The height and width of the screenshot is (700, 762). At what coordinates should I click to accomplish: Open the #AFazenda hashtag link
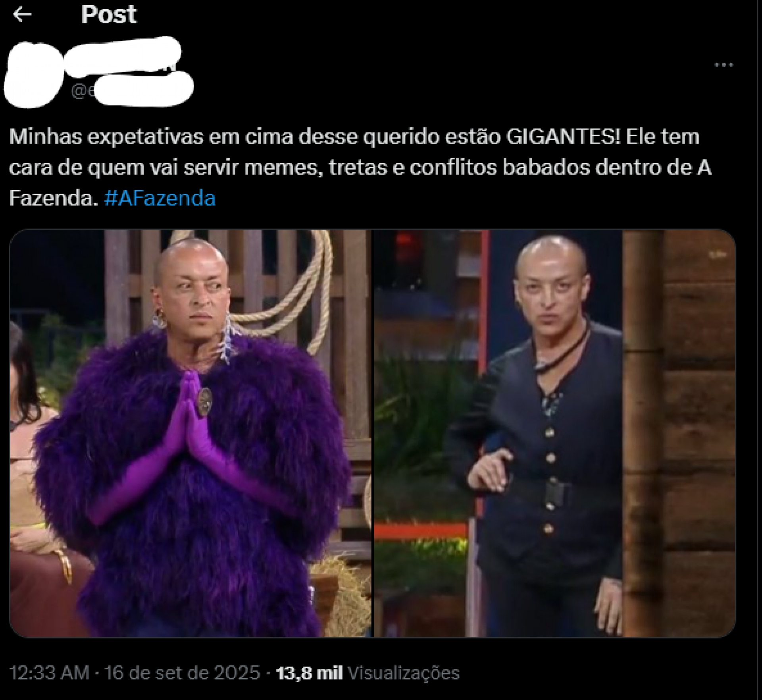pos(160,198)
